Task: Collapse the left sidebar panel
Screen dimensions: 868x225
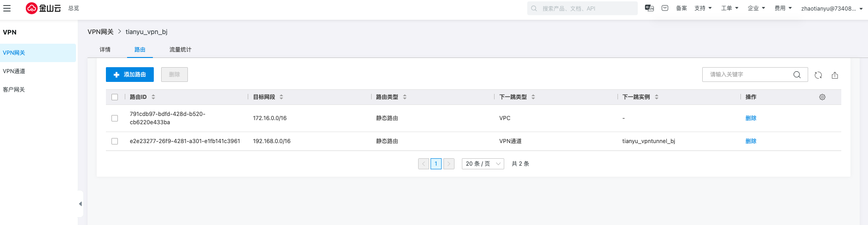Action: click(x=81, y=204)
